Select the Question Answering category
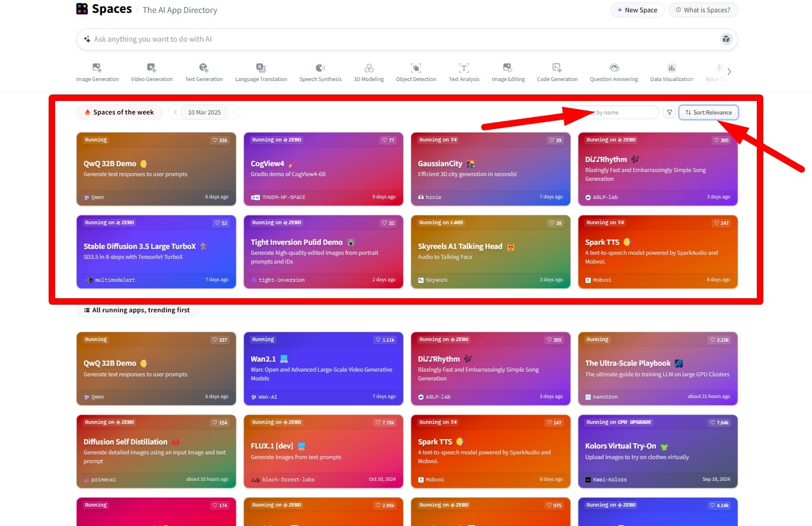The height and width of the screenshot is (526, 812). [x=614, y=72]
